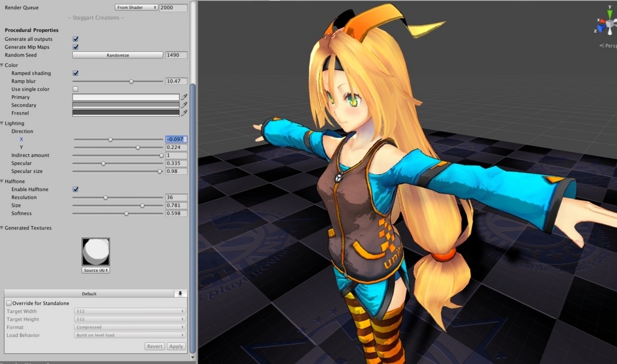Click the Indirect amount slider

(x=117, y=155)
